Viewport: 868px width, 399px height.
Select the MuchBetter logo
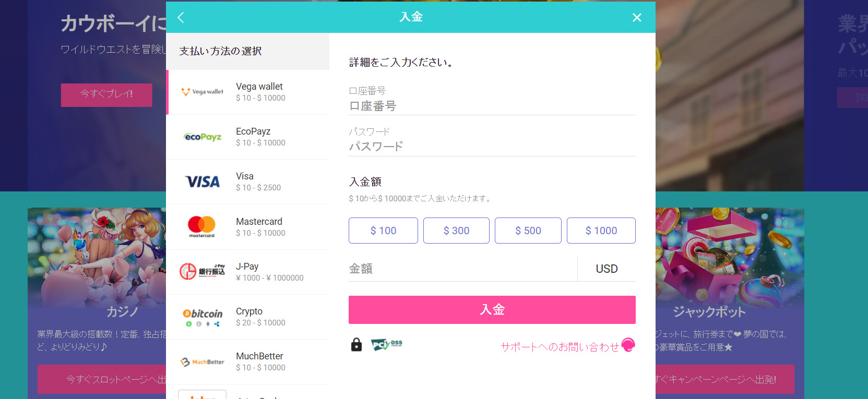click(x=203, y=362)
